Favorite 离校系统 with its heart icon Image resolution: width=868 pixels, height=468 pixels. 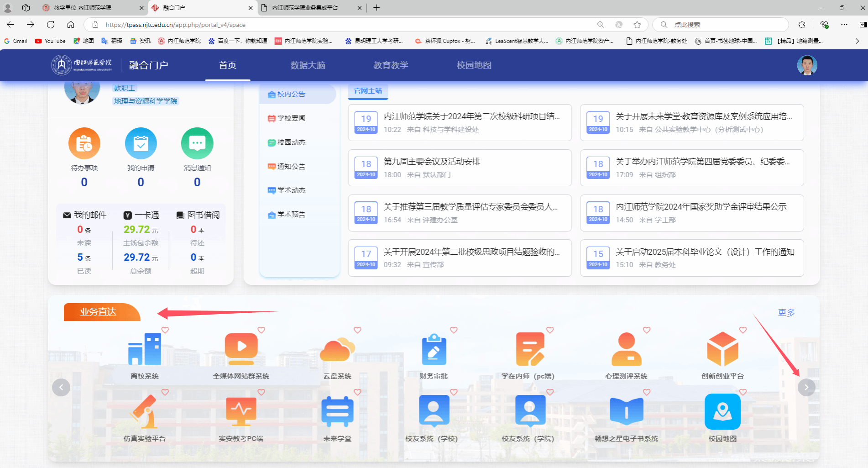[x=165, y=330]
